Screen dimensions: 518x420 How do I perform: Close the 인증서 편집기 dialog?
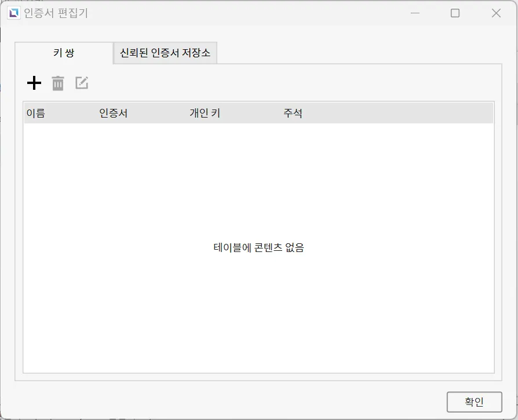[x=496, y=13]
